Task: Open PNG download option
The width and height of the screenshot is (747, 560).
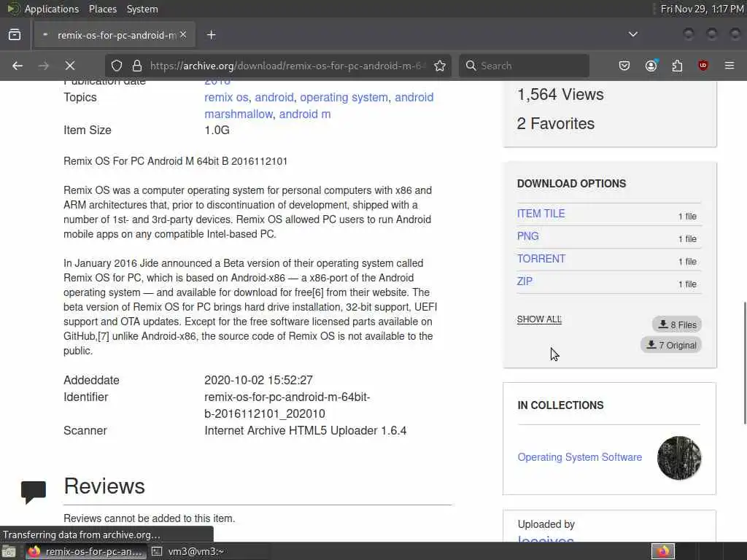Action: coord(528,236)
